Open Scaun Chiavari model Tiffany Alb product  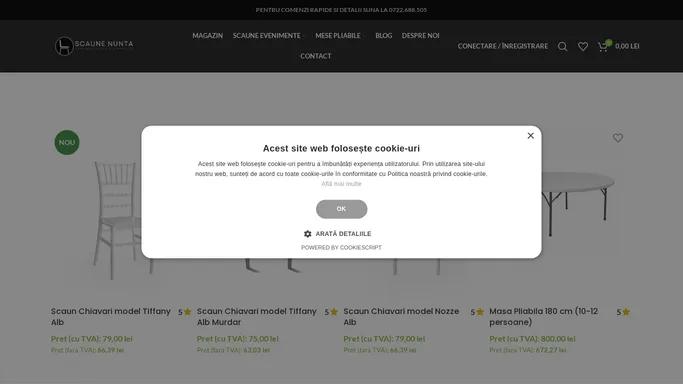coord(111,317)
